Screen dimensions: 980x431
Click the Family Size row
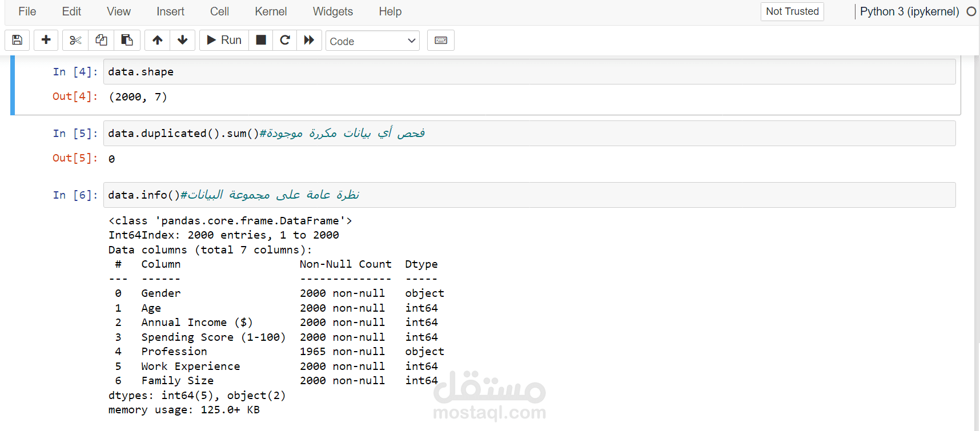coord(276,381)
